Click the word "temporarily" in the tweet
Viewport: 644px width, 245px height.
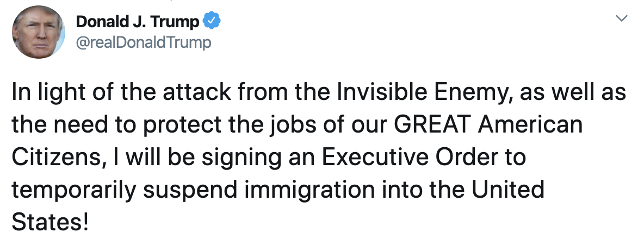point(73,191)
